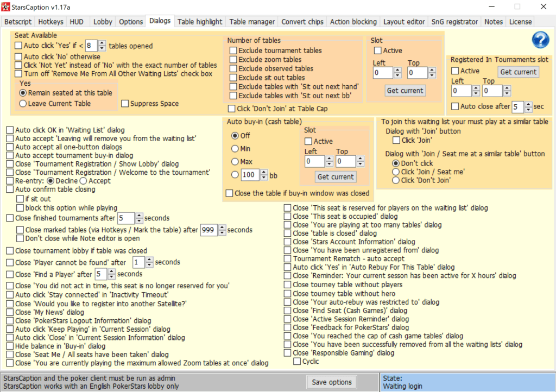The width and height of the screenshot is (556, 392).
Task: Click Top spinner in Registered In Tournaments slot
Action: tap(507, 91)
